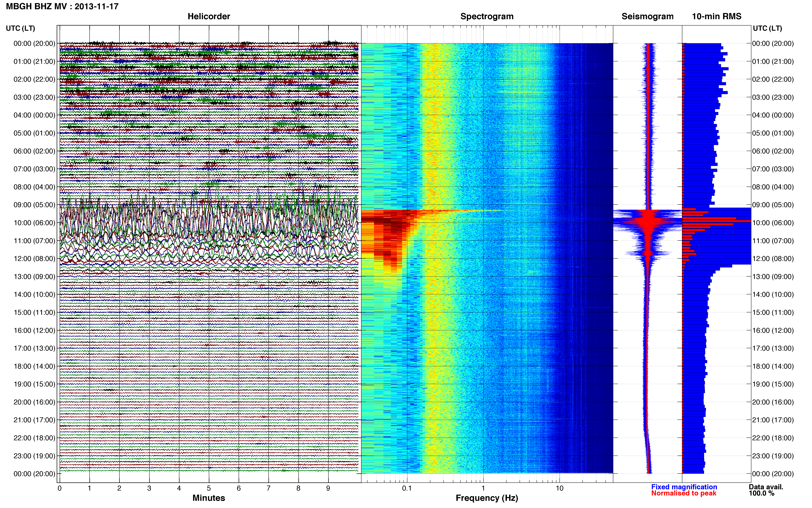Click the 'Data avail.' label
812x508 pixels.
(x=766, y=487)
